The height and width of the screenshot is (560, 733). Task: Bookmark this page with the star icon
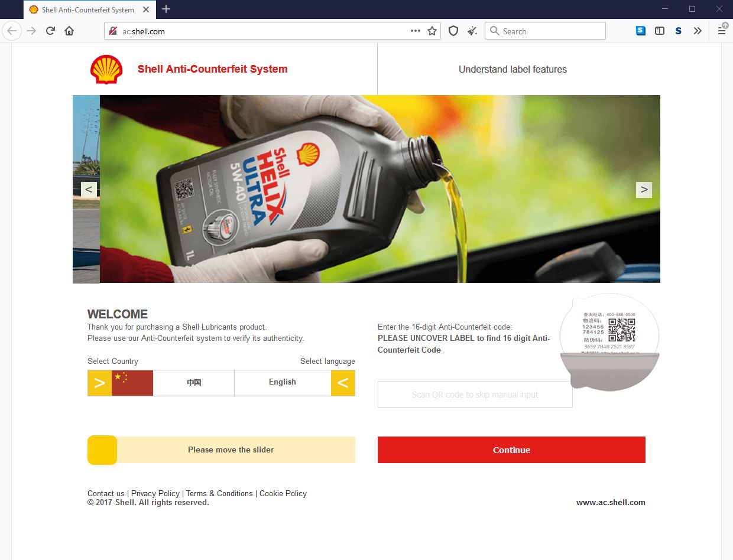tap(432, 31)
